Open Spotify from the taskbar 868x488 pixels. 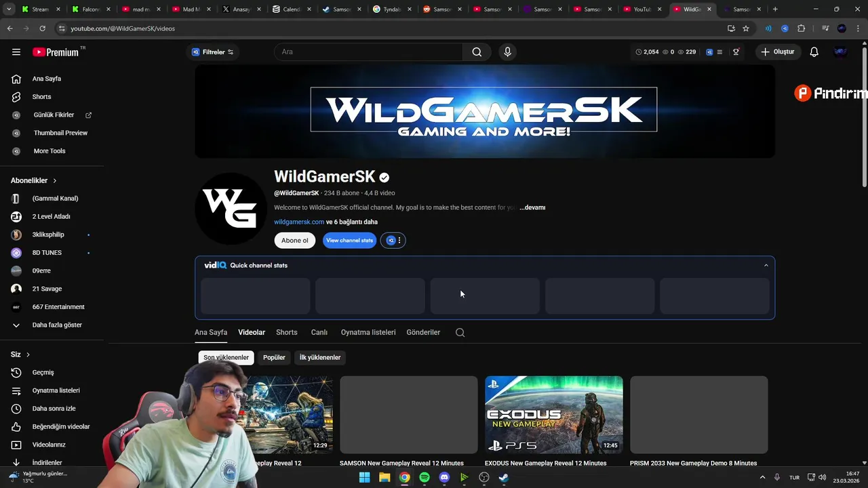click(x=425, y=477)
